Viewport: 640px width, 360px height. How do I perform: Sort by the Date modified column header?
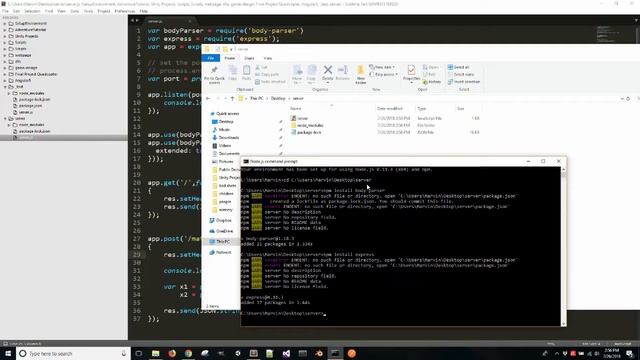click(x=390, y=109)
